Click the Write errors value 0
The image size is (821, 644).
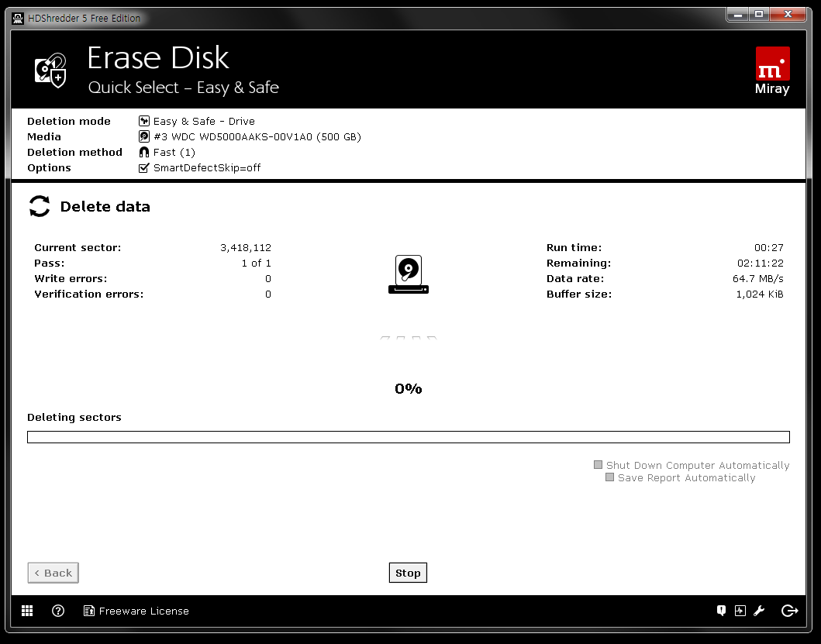tap(268, 278)
